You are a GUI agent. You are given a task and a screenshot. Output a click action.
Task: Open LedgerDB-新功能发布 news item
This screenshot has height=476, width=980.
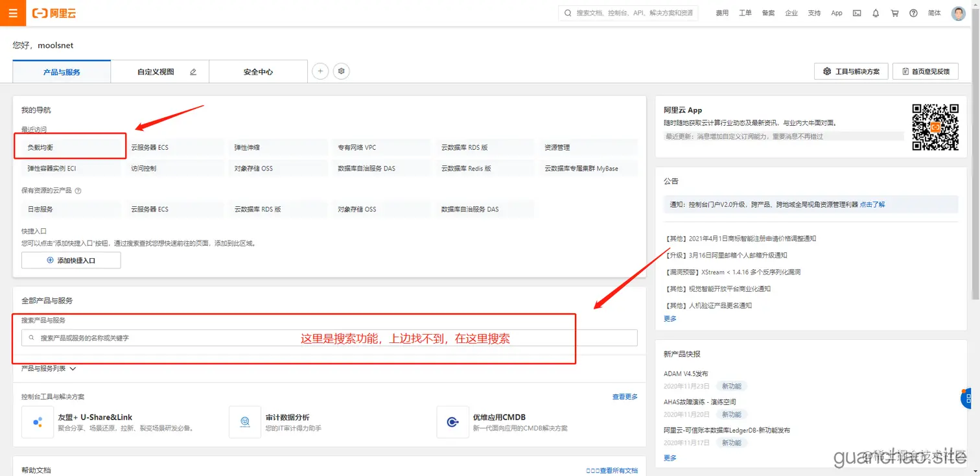(x=727, y=430)
